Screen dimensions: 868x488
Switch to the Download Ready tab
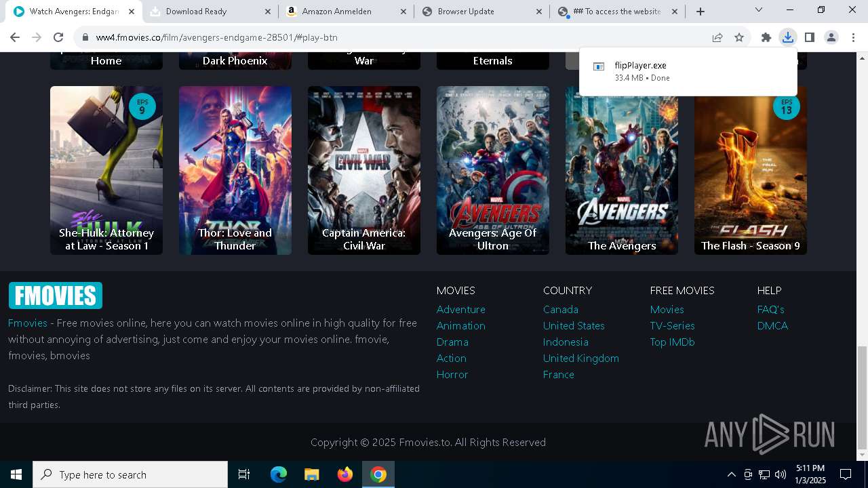[x=210, y=12]
